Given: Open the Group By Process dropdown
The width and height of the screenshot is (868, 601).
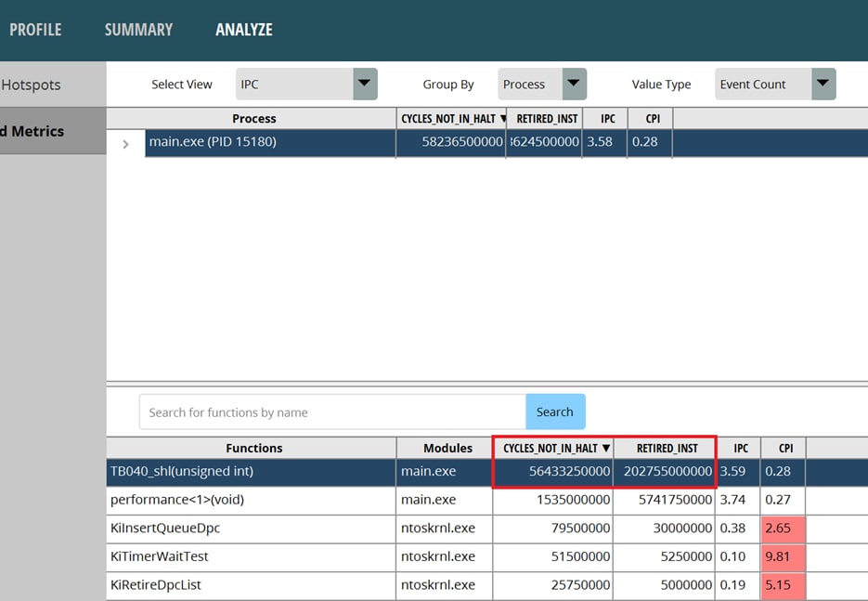Looking at the screenshot, I should [542, 85].
